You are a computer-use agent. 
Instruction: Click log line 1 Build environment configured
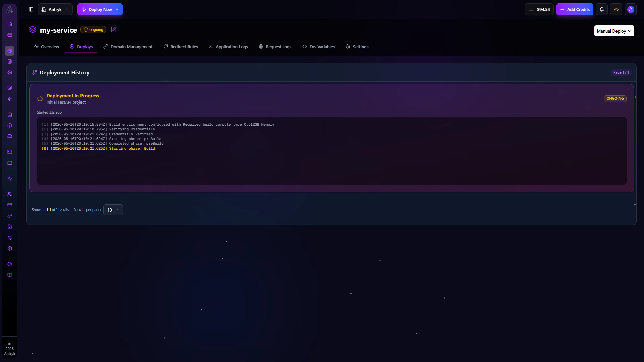click(x=158, y=124)
